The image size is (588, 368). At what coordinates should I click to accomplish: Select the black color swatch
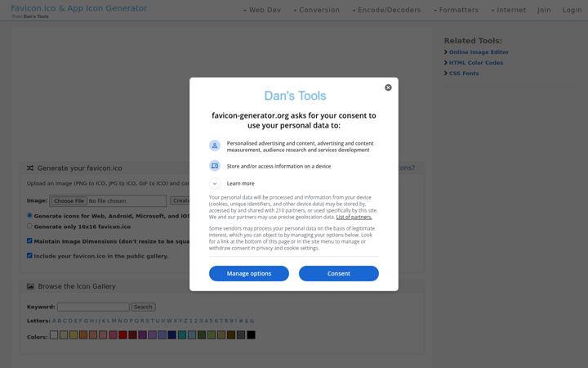[251, 334]
